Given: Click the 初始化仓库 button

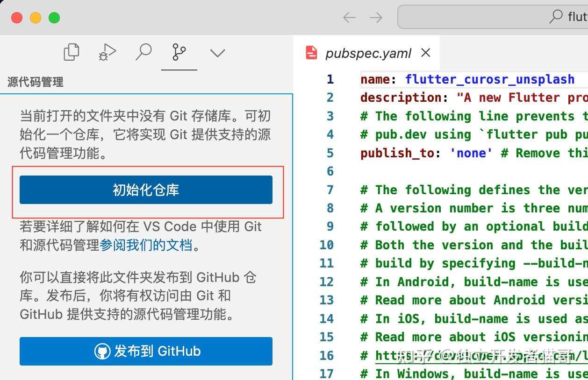Looking at the screenshot, I should tap(146, 190).
